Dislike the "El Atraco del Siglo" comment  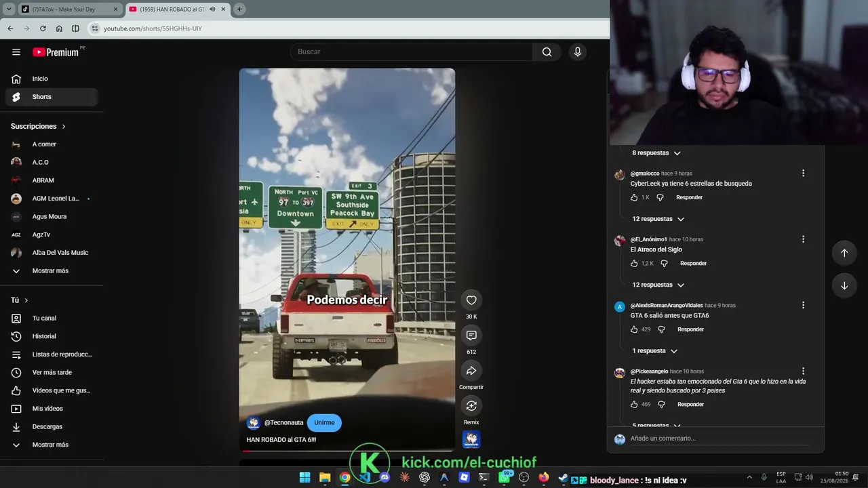pyautogui.click(x=664, y=264)
